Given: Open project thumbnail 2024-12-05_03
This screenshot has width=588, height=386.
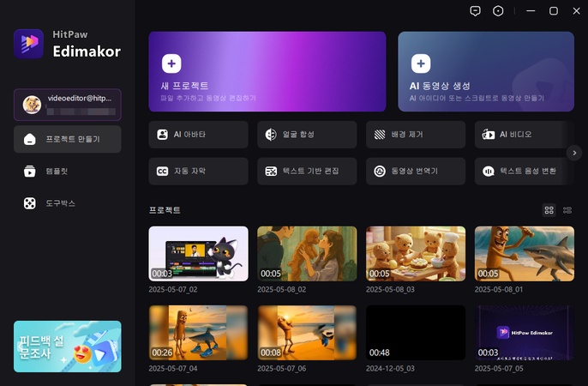Looking at the screenshot, I should (x=416, y=333).
